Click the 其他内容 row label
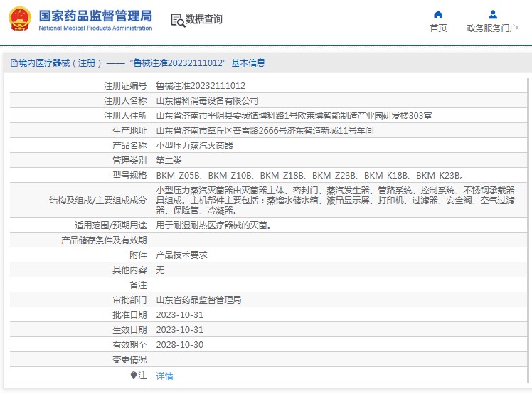The width and height of the screenshot is (532, 394). (x=129, y=270)
